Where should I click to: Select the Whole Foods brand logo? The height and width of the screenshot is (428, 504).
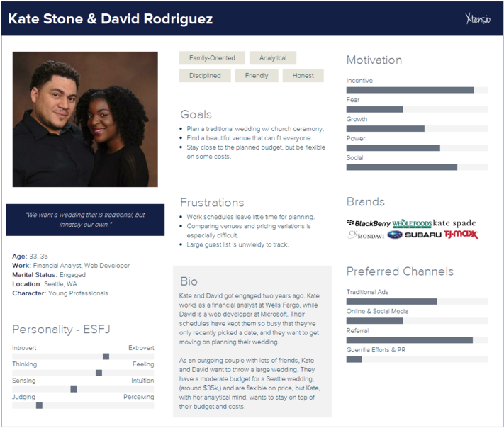tap(411, 223)
